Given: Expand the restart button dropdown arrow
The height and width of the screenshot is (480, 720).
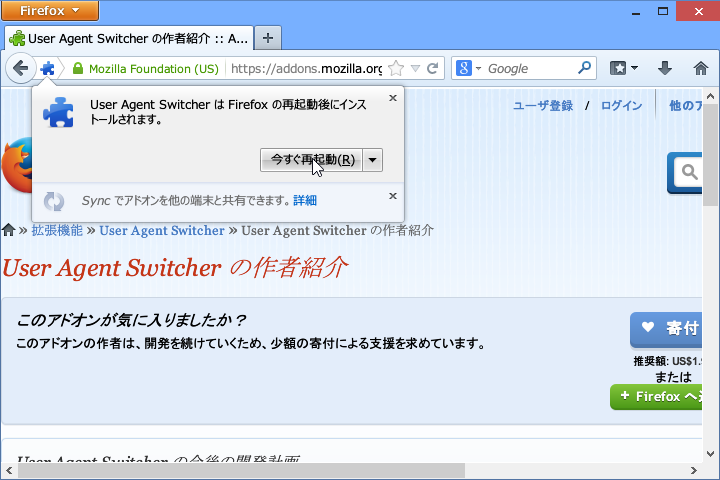Looking at the screenshot, I should (372, 160).
